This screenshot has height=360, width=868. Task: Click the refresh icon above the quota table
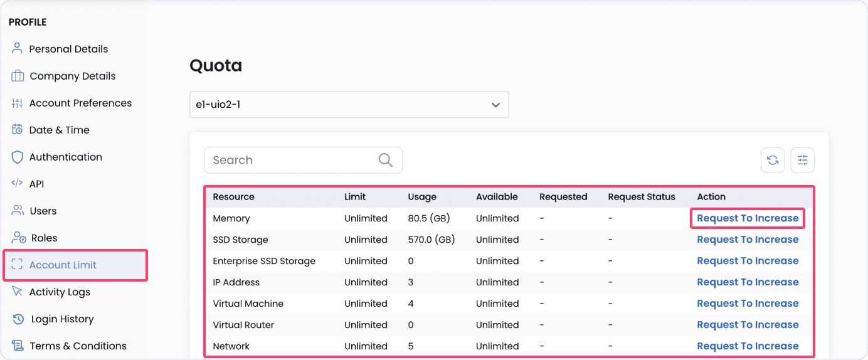pyautogui.click(x=773, y=160)
